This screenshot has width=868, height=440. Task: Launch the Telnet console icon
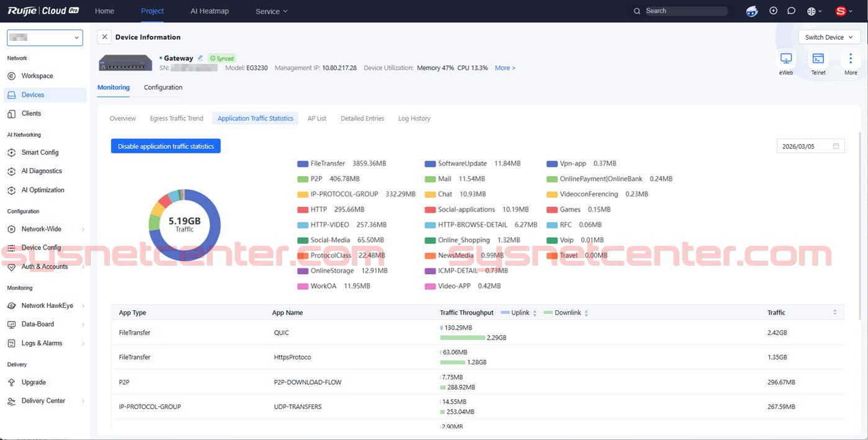(818, 59)
